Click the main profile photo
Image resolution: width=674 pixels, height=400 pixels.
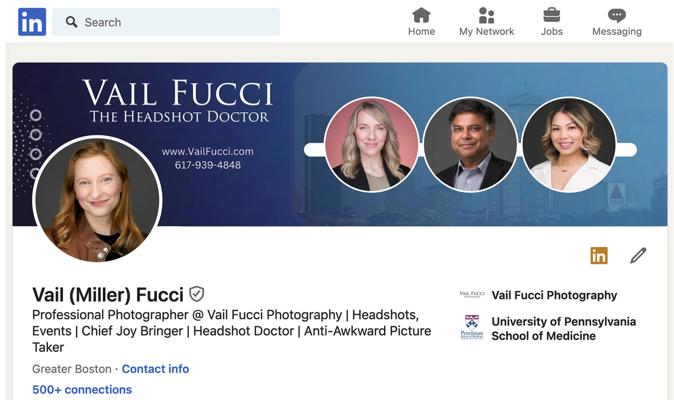click(x=97, y=199)
